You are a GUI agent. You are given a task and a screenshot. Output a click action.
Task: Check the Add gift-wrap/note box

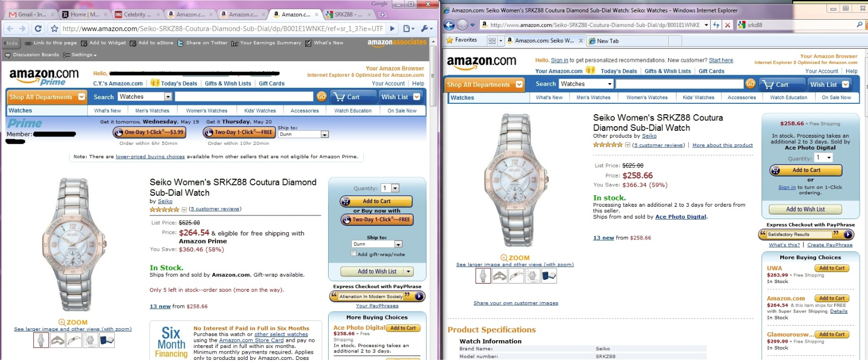pyautogui.click(x=354, y=253)
